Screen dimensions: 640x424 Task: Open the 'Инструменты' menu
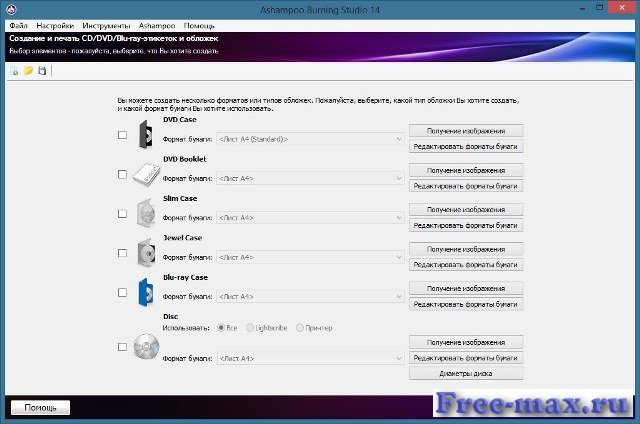coord(106,26)
